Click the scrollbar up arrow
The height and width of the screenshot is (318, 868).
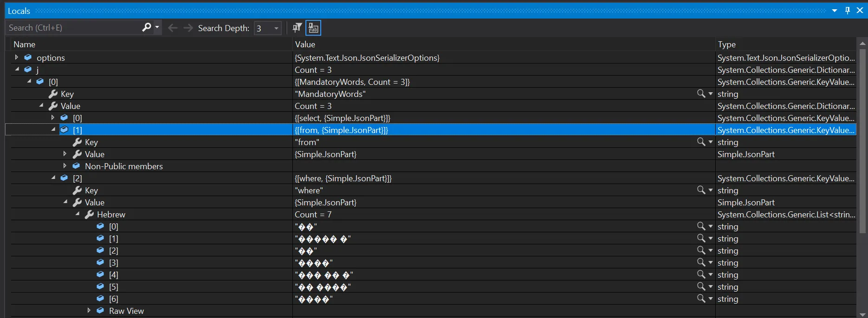(x=862, y=44)
